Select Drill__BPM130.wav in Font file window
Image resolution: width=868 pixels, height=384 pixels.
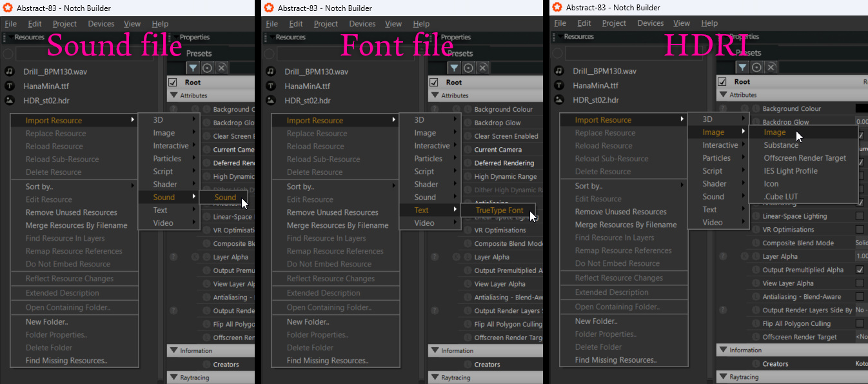317,72
